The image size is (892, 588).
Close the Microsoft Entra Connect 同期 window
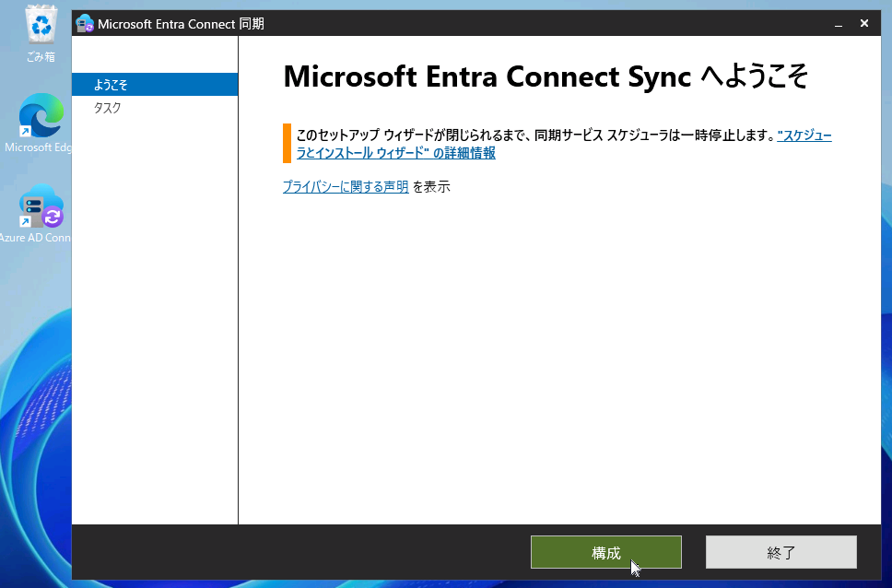pyautogui.click(x=863, y=23)
